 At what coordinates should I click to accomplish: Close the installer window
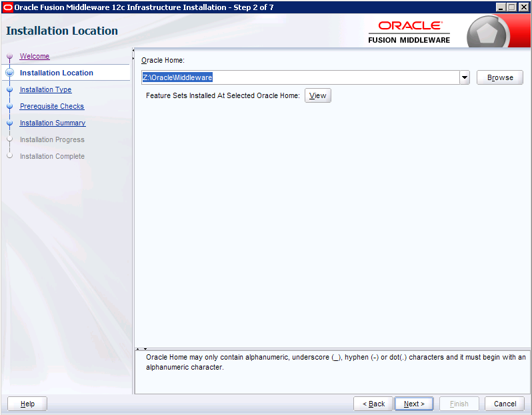pos(523,7)
